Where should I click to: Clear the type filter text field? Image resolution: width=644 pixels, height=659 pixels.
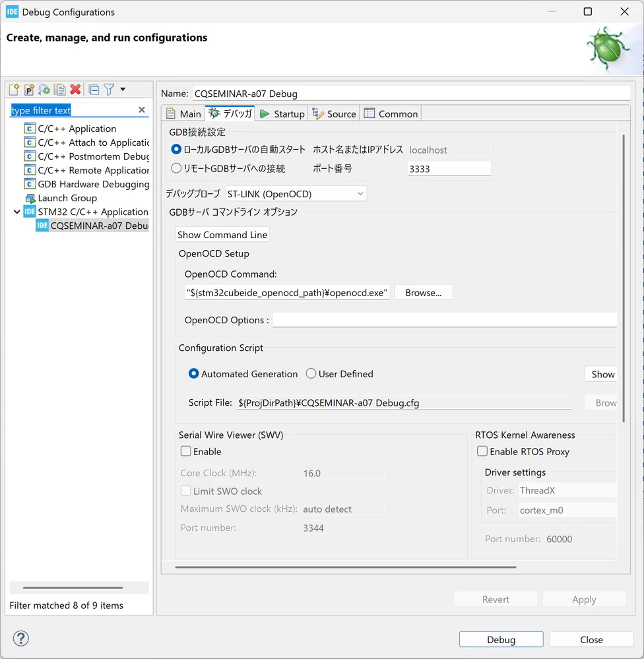point(142,110)
